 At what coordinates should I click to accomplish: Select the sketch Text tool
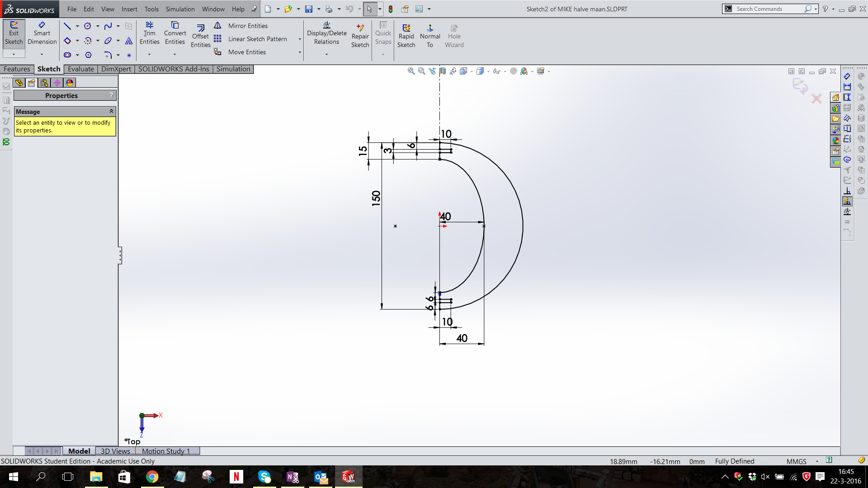tap(129, 41)
